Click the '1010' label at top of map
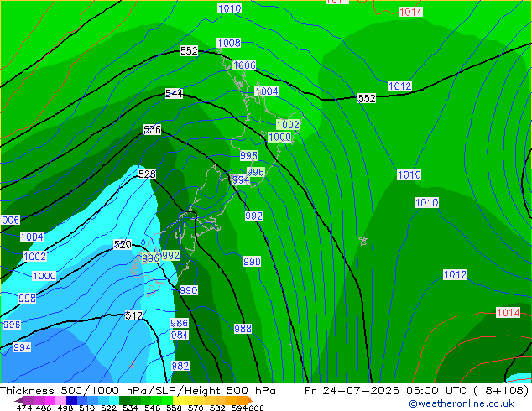532x411 pixels. [229, 8]
